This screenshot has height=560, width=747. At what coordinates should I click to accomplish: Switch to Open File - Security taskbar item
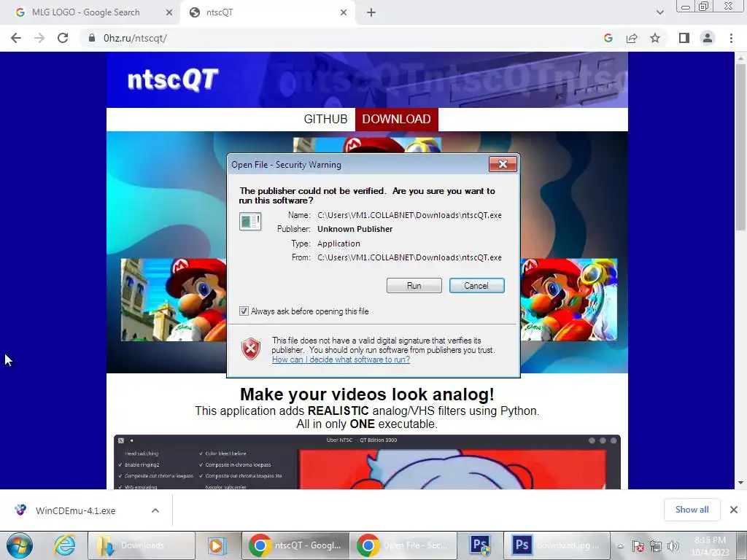pos(403,545)
